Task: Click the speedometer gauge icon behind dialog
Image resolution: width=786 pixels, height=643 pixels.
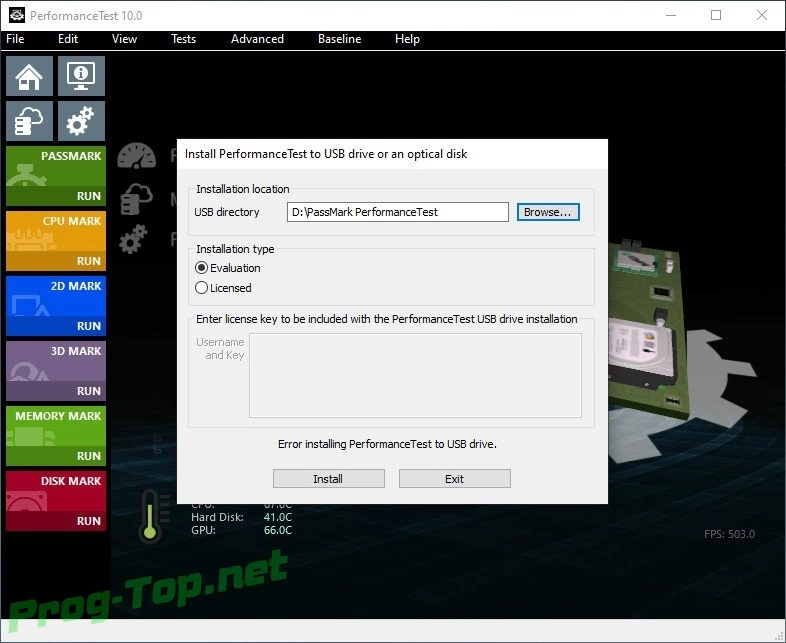Action: tap(136, 155)
